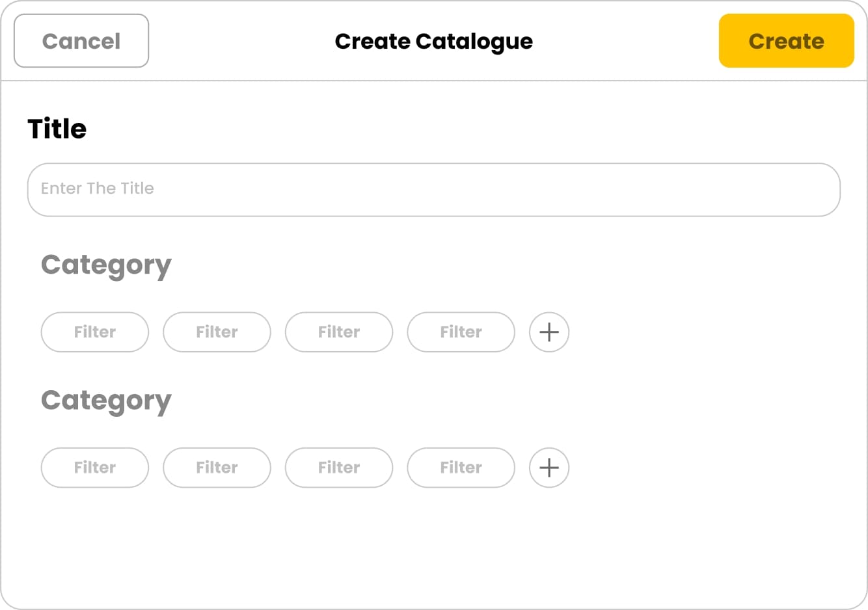Screen dimensions: 868x610
Task: Toggle the third Filter chip in second Category
Action: click(x=338, y=468)
